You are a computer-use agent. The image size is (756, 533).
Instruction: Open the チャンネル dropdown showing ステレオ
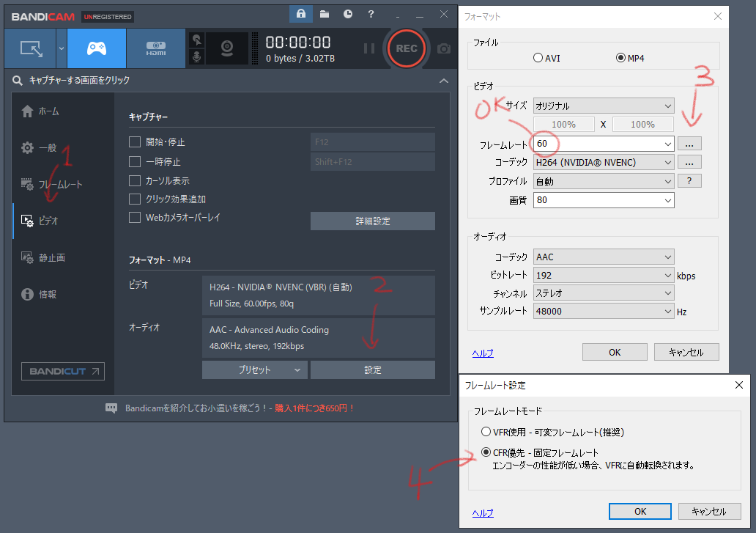[x=604, y=293]
